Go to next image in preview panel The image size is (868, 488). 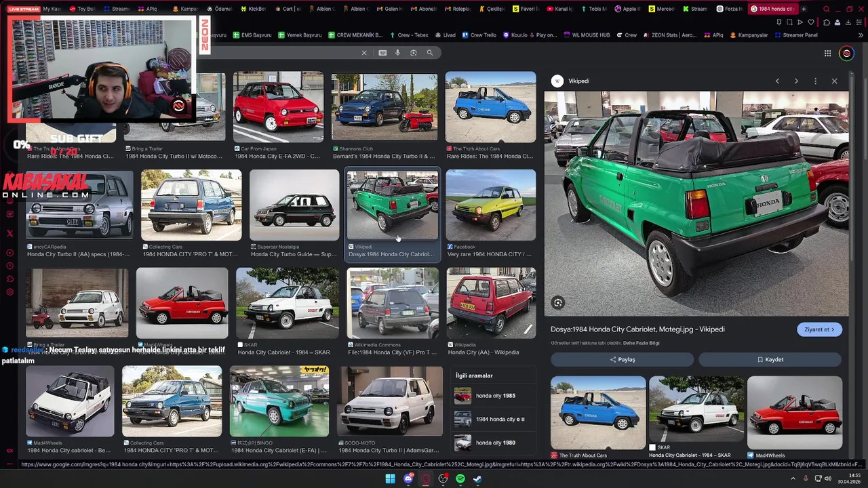[796, 81]
